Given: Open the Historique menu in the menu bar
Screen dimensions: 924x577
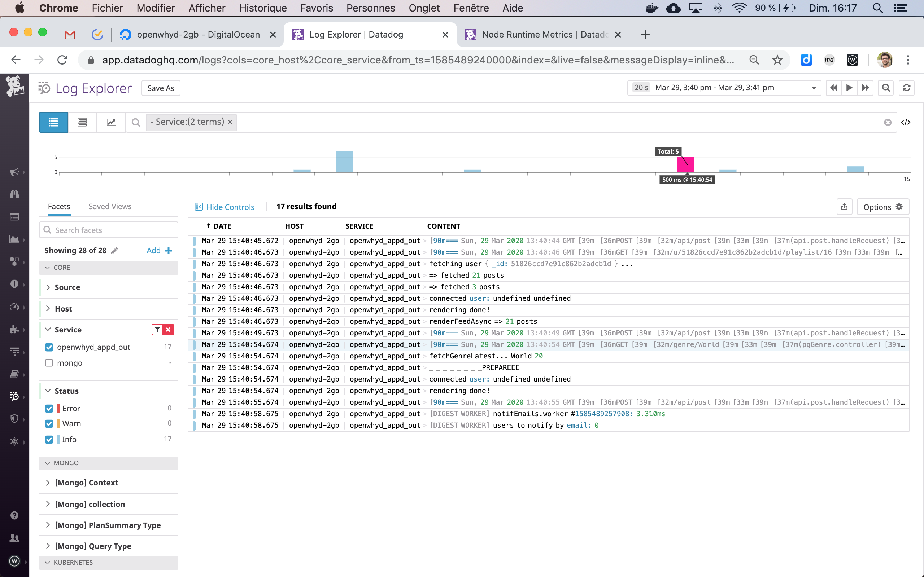Looking at the screenshot, I should tap(263, 8).
